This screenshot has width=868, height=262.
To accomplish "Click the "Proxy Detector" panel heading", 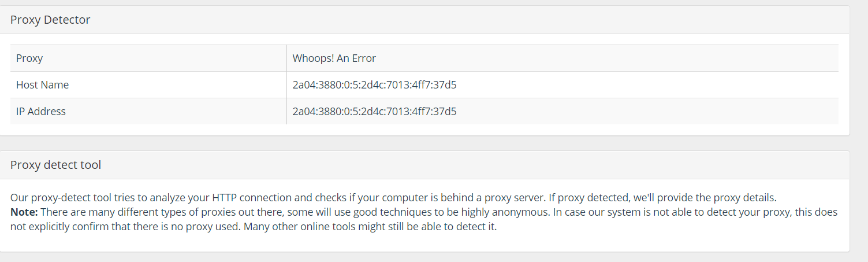I will click(50, 20).
